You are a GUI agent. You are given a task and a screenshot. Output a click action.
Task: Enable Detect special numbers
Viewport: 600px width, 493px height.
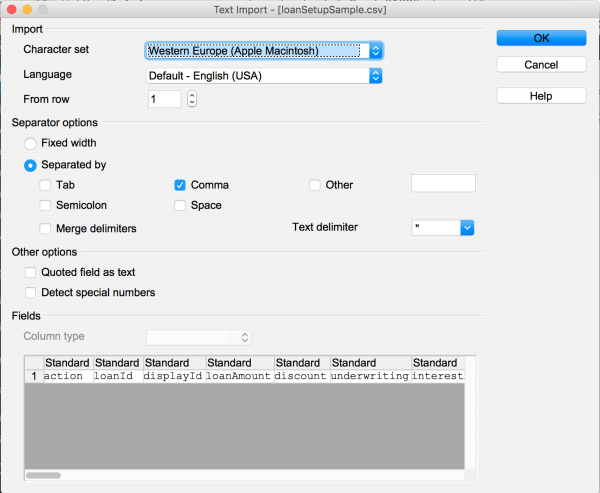(30, 293)
